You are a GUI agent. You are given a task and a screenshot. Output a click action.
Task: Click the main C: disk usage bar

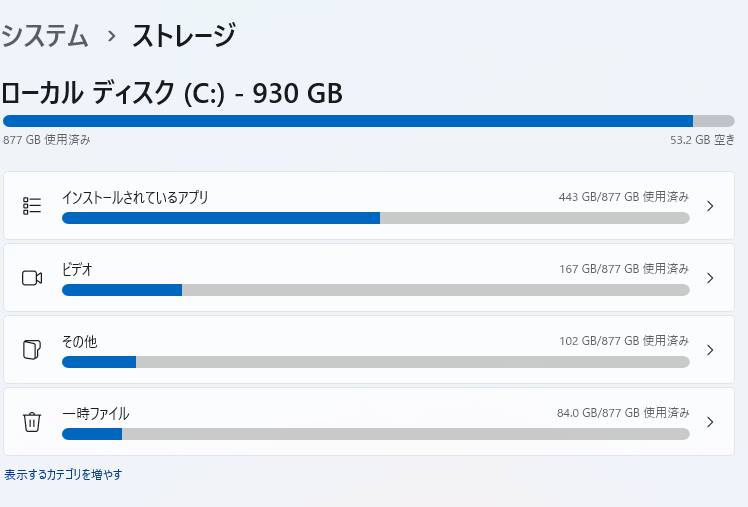pyautogui.click(x=368, y=121)
